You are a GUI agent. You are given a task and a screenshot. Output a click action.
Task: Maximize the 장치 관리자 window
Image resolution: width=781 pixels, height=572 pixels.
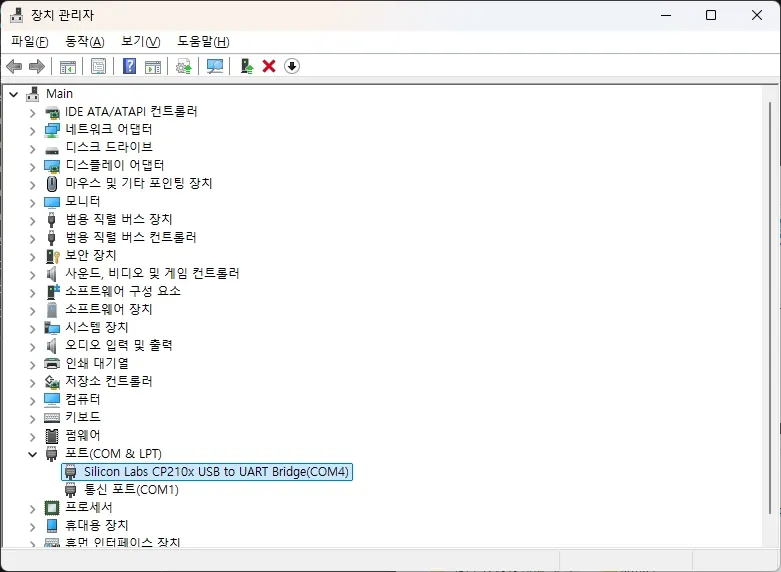tap(711, 15)
